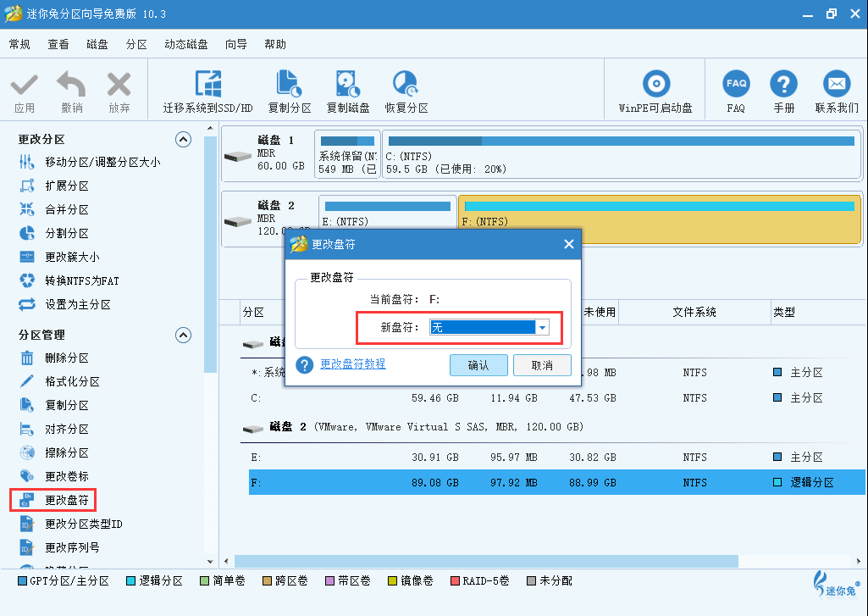The image size is (868, 616).
Task: Select 更改簇大小 cluster size option
Action: pyautogui.click(x=59, y=258)
